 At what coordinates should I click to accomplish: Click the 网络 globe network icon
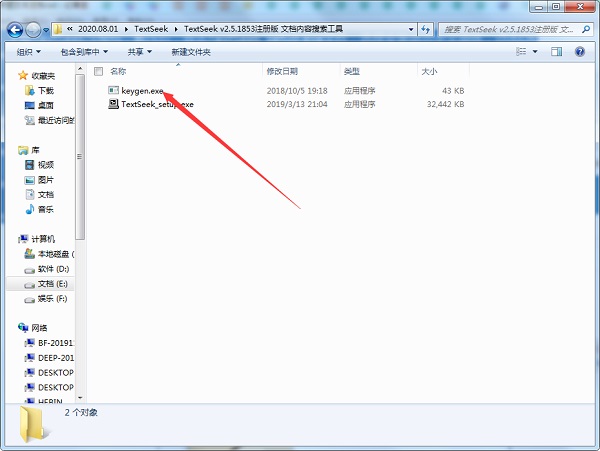23,327
